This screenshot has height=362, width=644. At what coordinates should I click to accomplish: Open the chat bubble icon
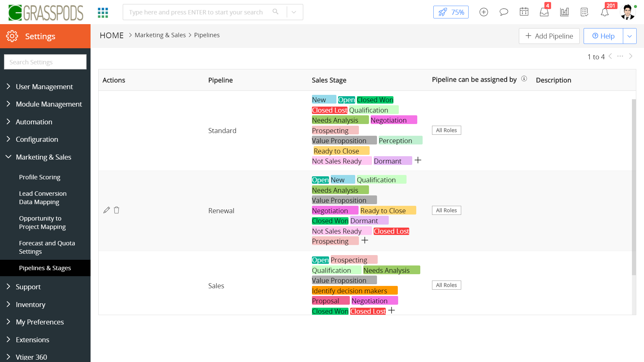click(x=504, y=12)
